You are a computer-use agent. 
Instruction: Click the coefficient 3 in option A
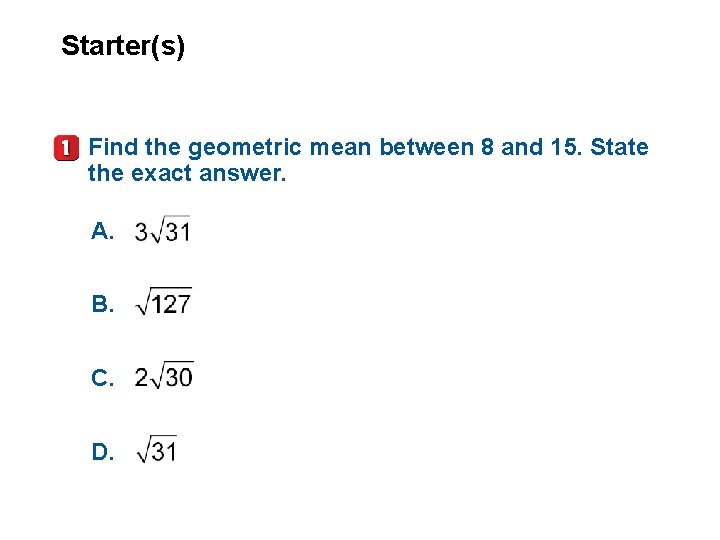click(x=141, y=231)
